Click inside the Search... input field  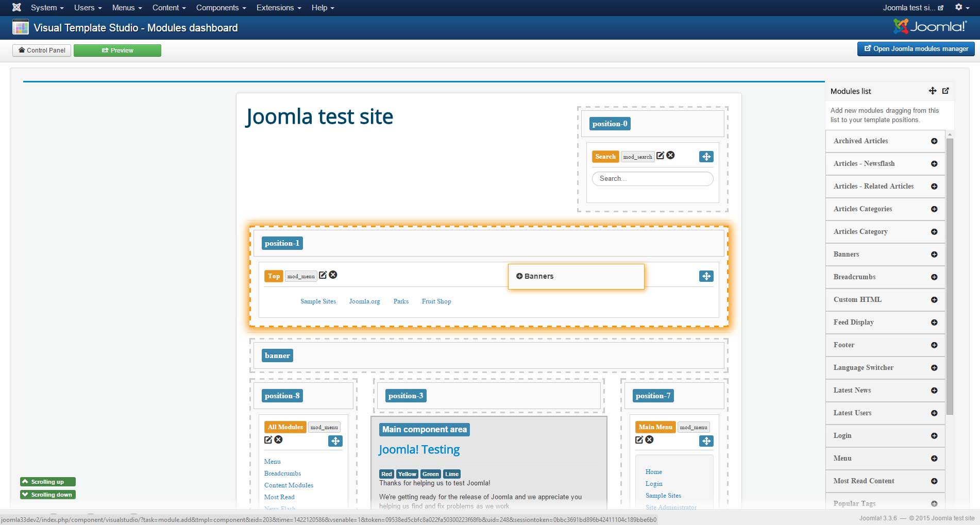(652, 178)
